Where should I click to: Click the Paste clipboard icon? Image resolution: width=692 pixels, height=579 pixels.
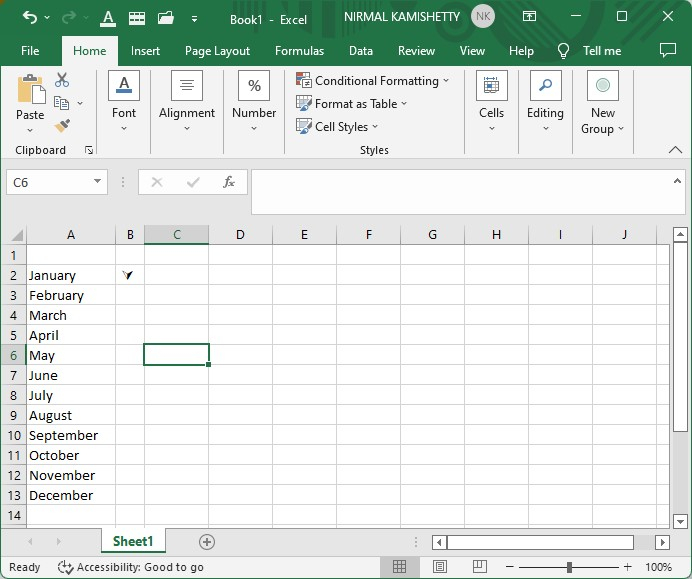pos(31,89)
